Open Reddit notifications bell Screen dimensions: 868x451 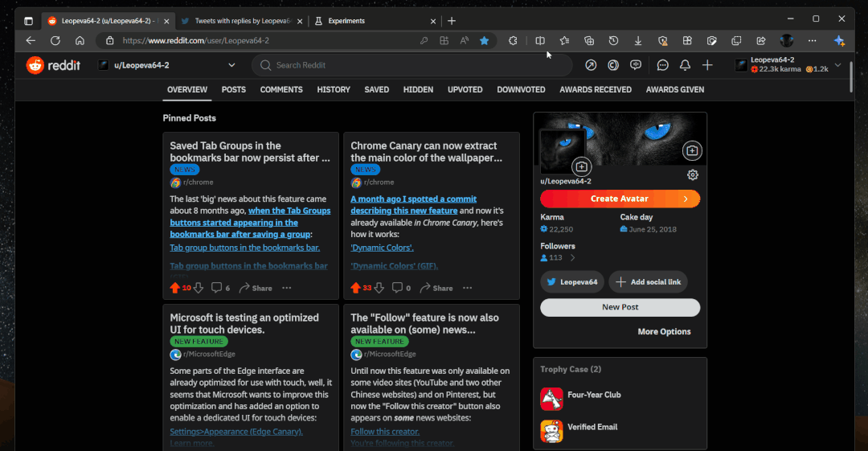(685, 65)
